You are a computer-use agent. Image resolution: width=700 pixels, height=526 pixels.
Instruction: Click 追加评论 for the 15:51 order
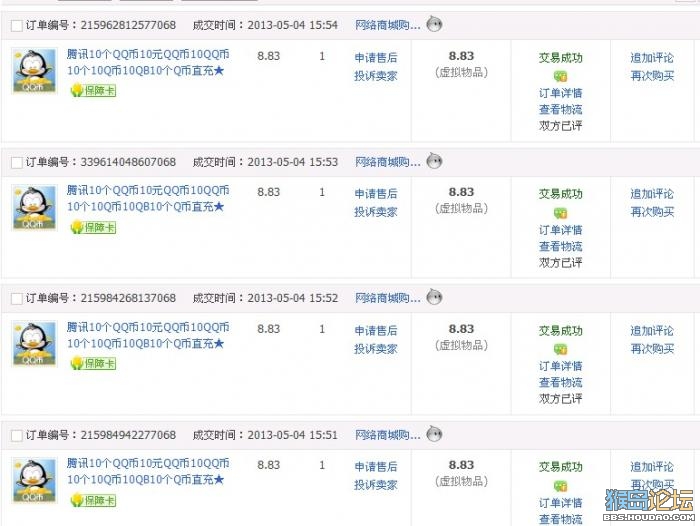point(652,467)
